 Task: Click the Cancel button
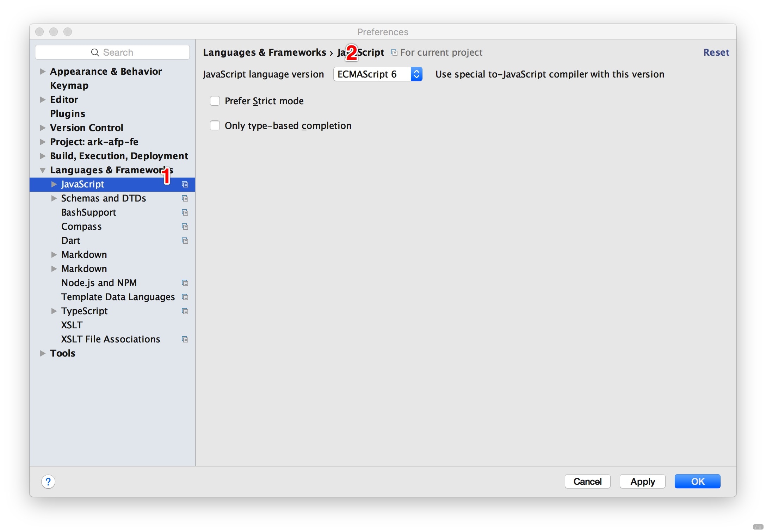[x=587, y=482]
